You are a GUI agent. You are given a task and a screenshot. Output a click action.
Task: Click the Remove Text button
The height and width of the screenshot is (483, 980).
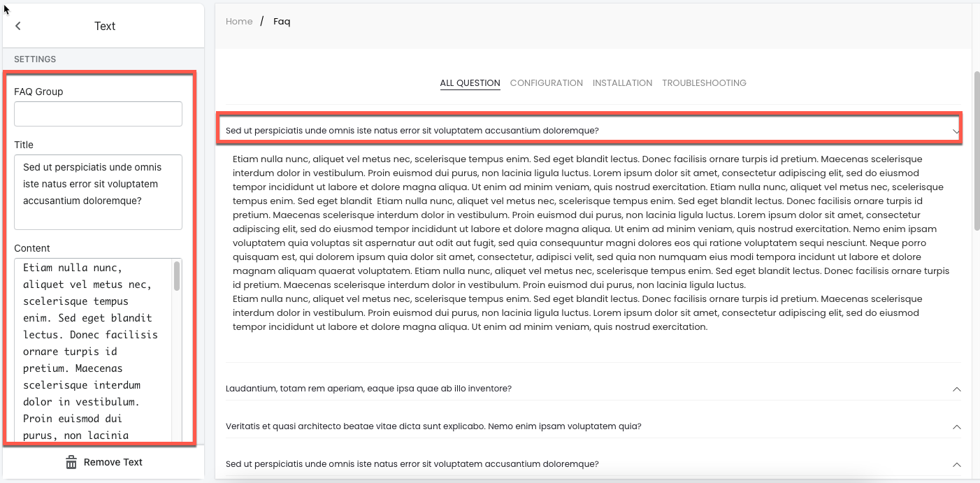point(103,462)
